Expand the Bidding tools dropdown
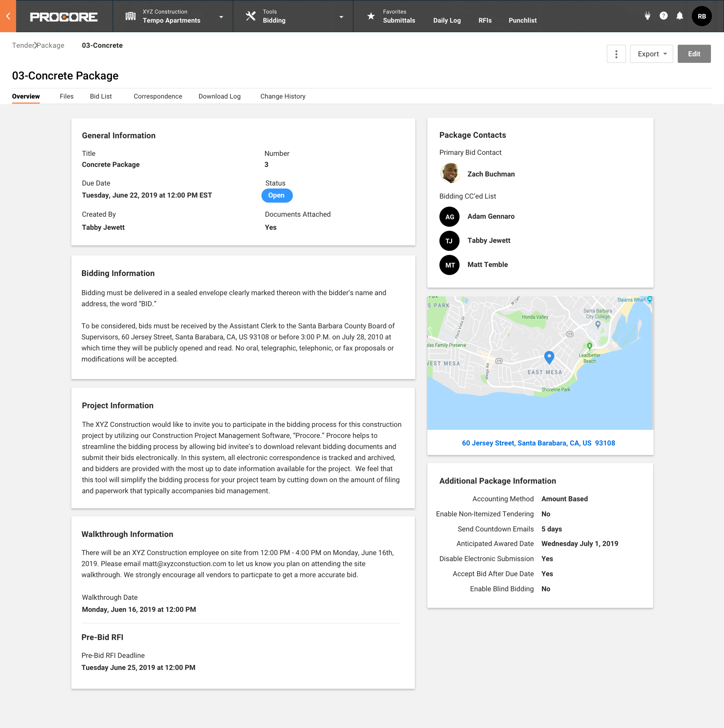This screenshot has height=728, width=724. tap(341, 17)
